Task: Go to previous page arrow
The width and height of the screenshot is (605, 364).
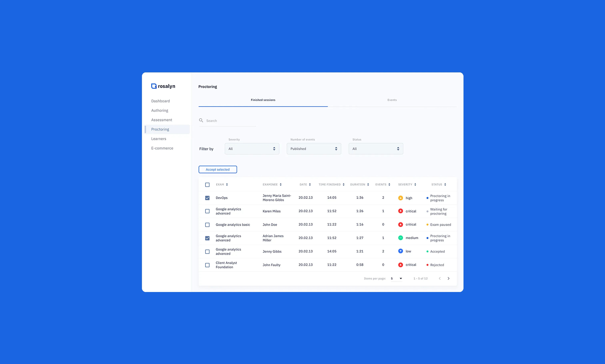Action: pyautogui.click(x=440, y=278)
